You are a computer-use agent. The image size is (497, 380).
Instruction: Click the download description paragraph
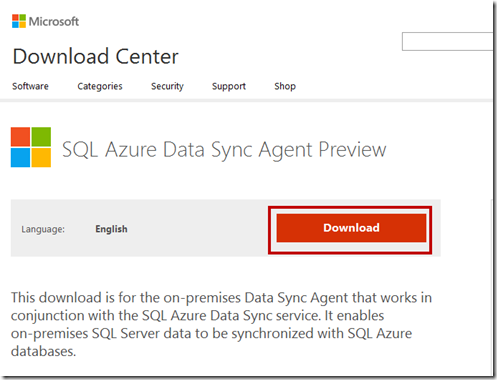(x=221, y=324)
